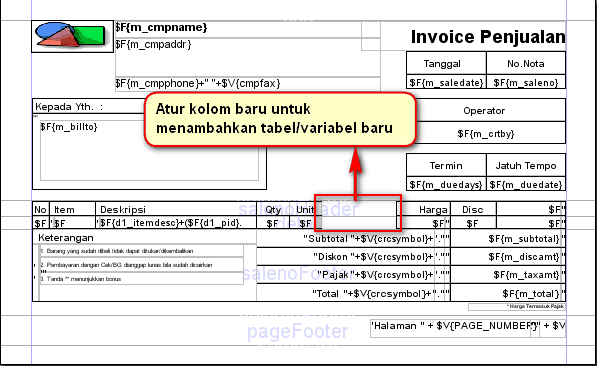Click the empty new column highlighted in red
Viewport: 597px width, 366px height.
[358, 216]
